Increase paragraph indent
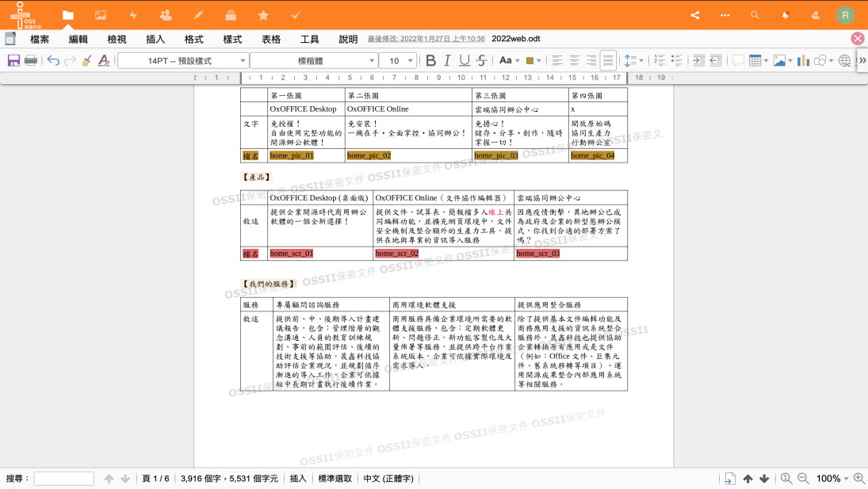Viewport: 868px width, 489px height. point(698,60)
